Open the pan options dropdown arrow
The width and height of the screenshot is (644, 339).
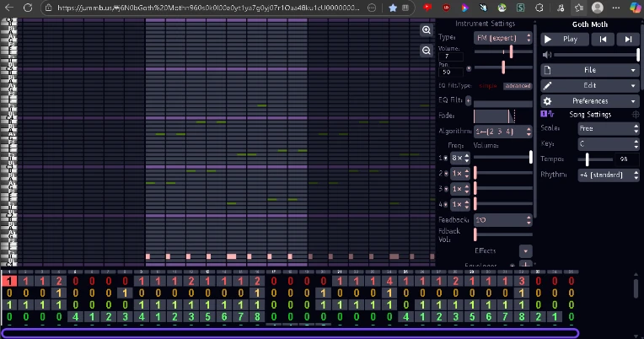pyautogui.click(x=469, y=68)
